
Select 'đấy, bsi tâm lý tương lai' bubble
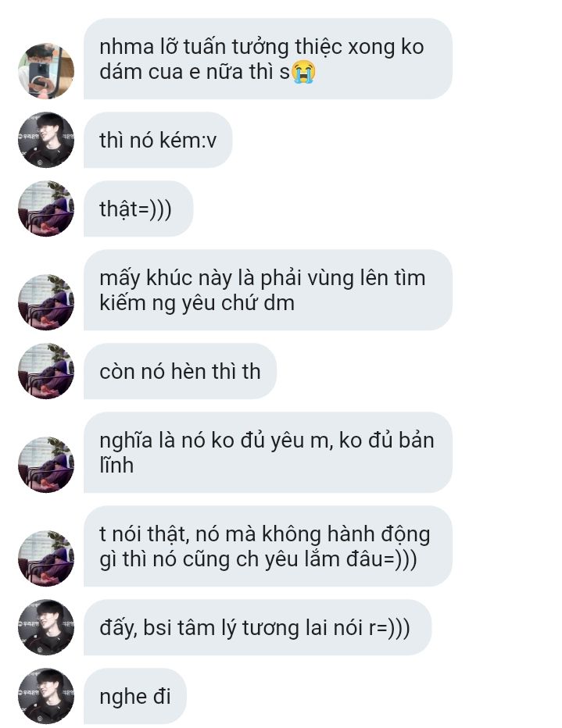(x=258, y=627)
